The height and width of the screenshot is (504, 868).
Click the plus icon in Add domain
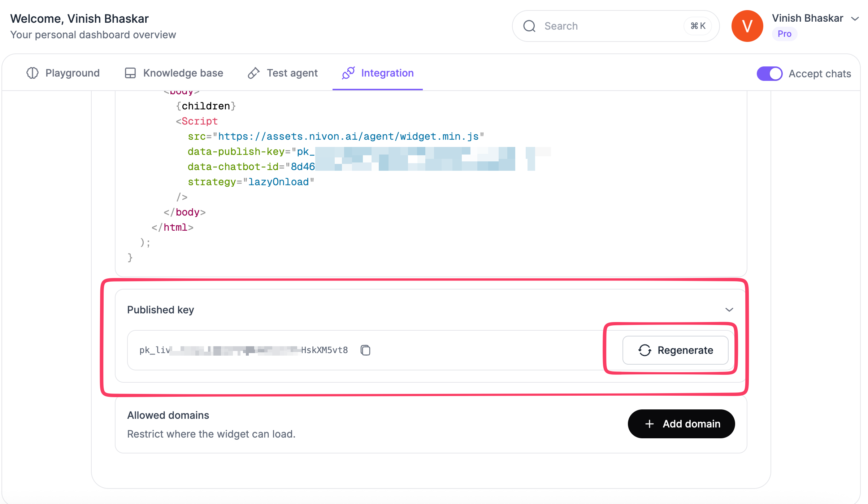point(650,424)
